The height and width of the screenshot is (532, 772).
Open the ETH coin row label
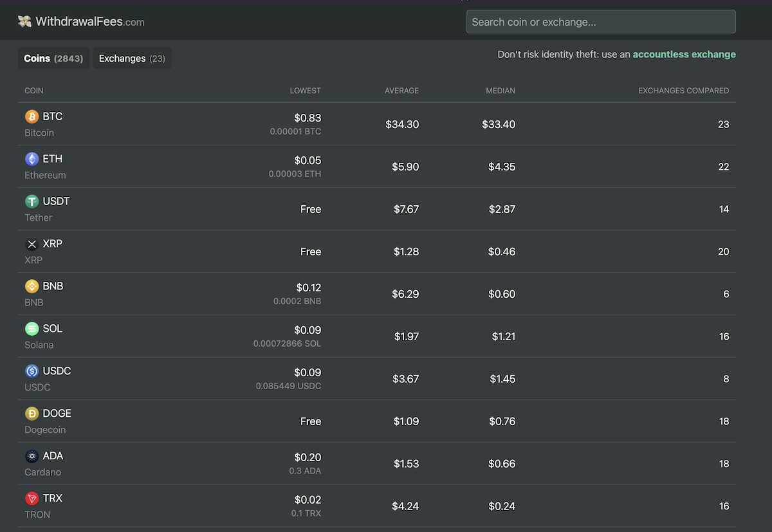53,159
